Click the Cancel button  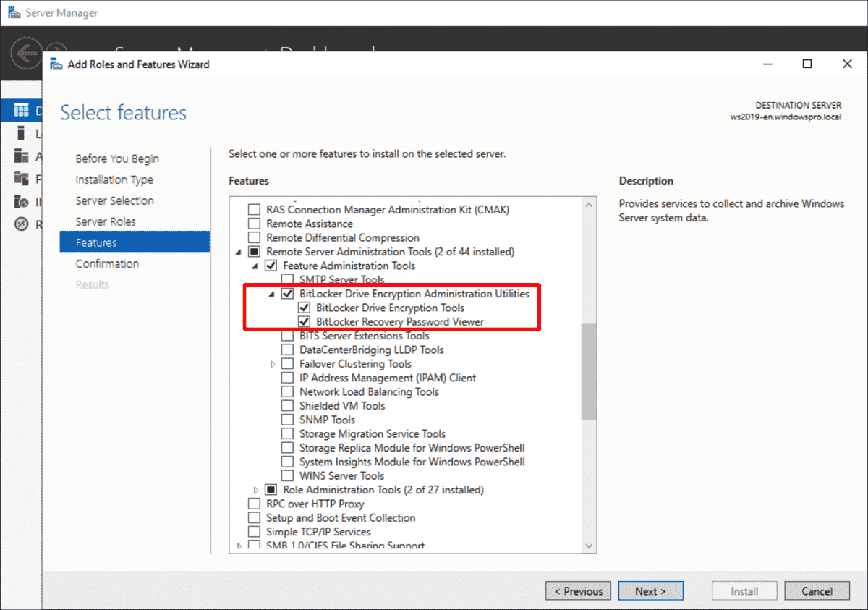[x=817, y=590]
